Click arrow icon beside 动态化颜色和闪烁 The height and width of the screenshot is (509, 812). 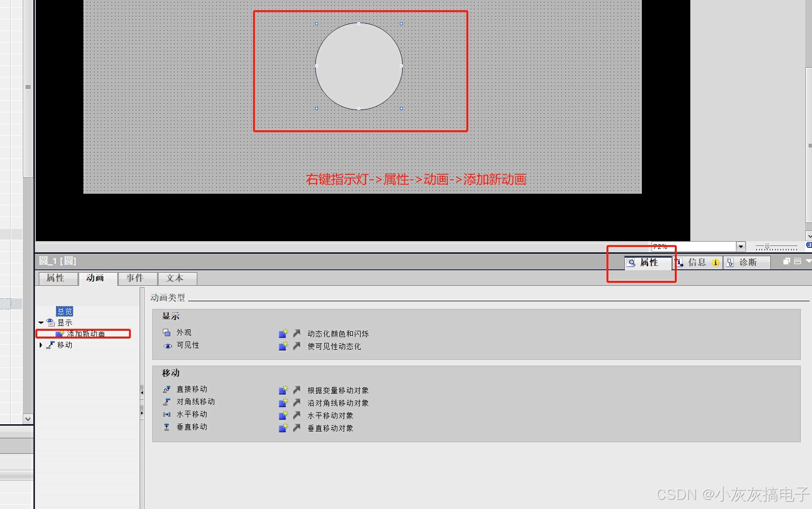coord(297,333)
